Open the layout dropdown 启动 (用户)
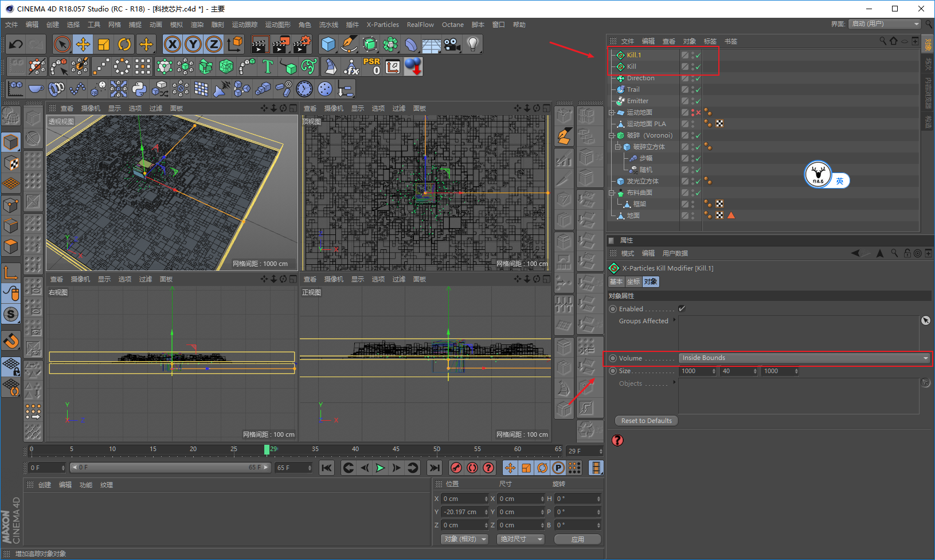 click(885, 24)
